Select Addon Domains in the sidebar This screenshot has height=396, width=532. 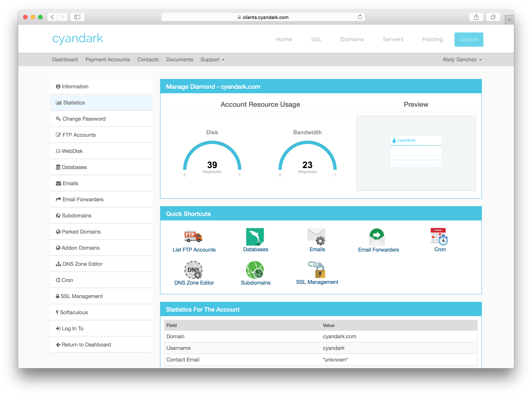[101, 248]
